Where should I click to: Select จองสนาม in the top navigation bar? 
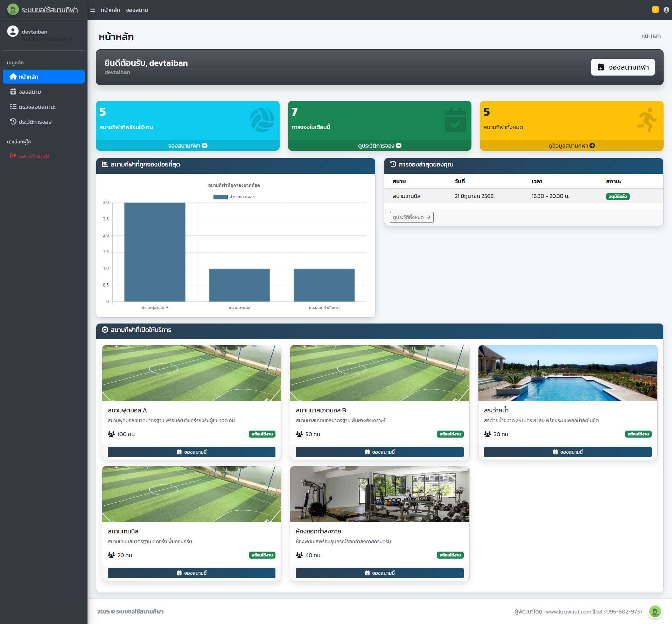(x=137, y=10)
